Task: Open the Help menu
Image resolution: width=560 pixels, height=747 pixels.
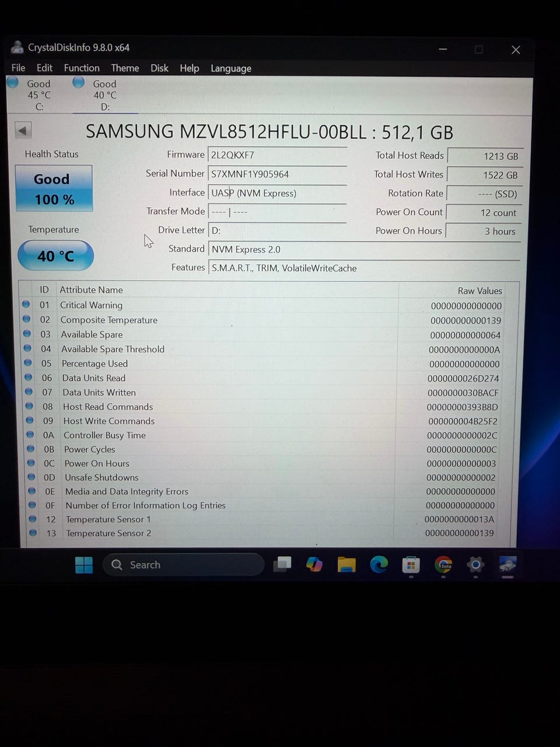Action: click(189, 68)
